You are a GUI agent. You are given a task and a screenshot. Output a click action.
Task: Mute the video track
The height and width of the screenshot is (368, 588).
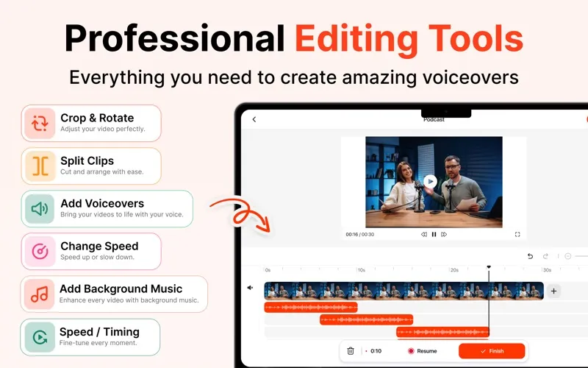click(x=250, y=288)
